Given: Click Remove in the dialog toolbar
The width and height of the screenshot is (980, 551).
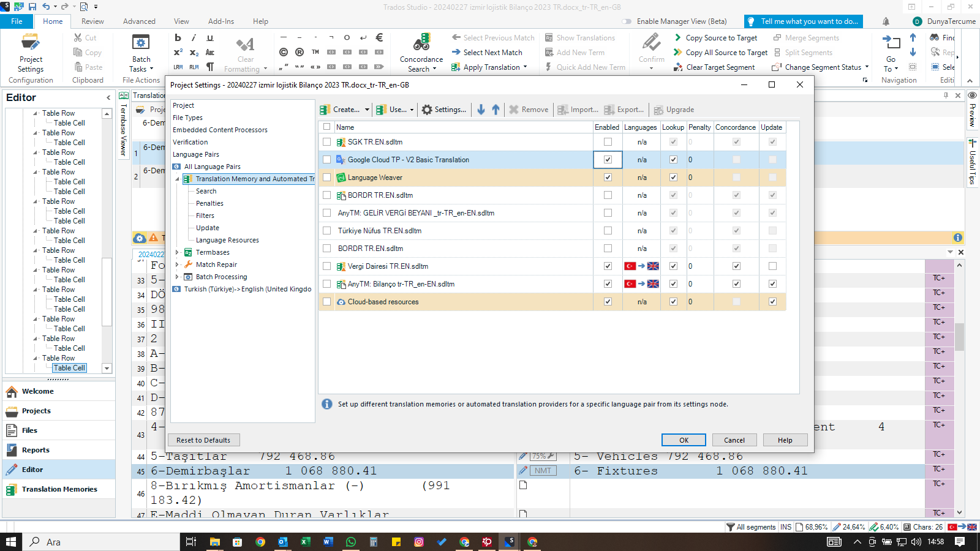Looking at the screenshot, I should tap(529, 110).
